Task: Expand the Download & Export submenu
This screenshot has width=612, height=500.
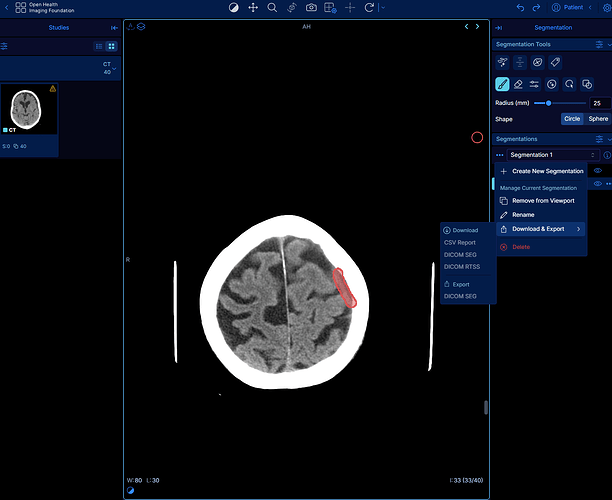Action: [x=540, y=229]
